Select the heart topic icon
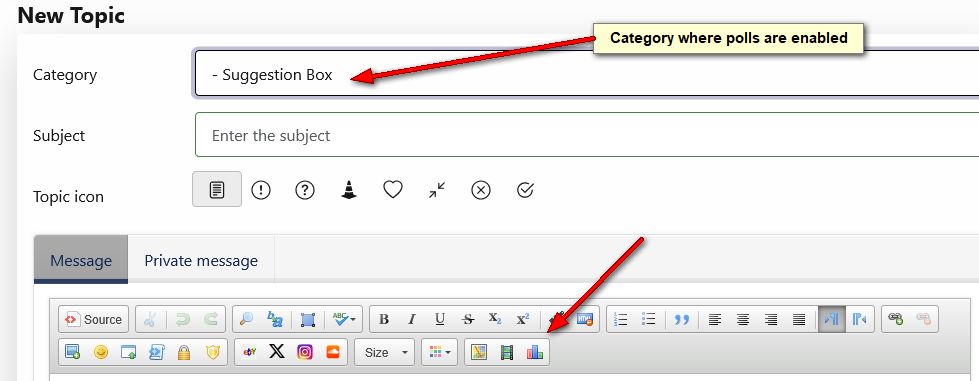Screen dimensions: 979x381 coord(393,189)
